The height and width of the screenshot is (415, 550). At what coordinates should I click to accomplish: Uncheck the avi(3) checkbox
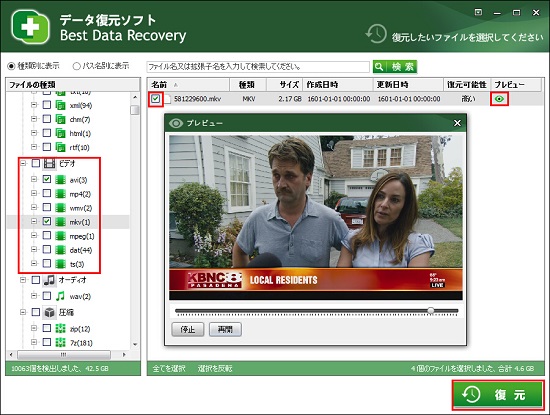point(47,179)
